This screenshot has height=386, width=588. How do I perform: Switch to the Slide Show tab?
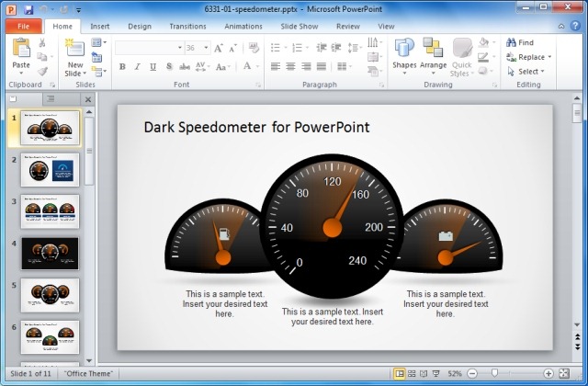299,27
